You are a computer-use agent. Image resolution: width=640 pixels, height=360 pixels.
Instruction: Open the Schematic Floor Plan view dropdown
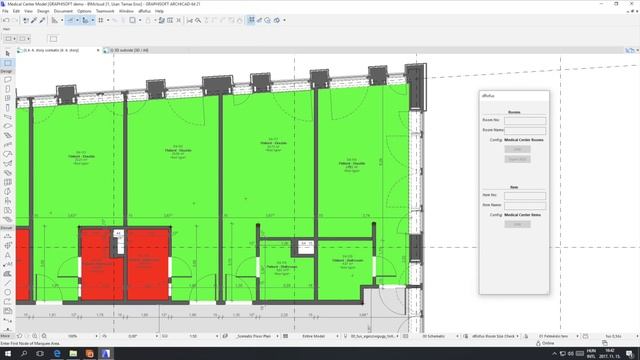point(277,336)
